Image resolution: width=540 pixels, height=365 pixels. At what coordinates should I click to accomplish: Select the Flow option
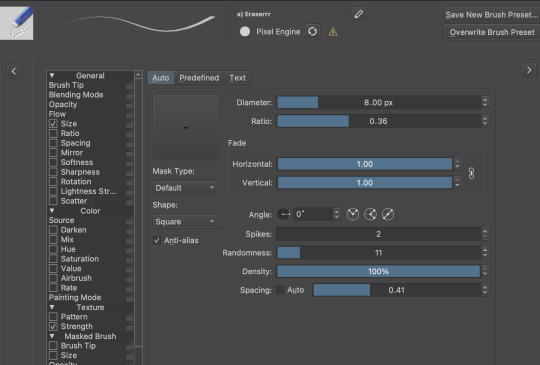(57, 114)
